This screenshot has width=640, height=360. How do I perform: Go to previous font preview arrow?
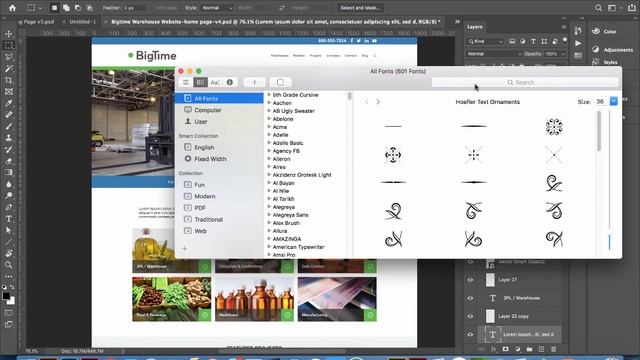coord(367,102)
